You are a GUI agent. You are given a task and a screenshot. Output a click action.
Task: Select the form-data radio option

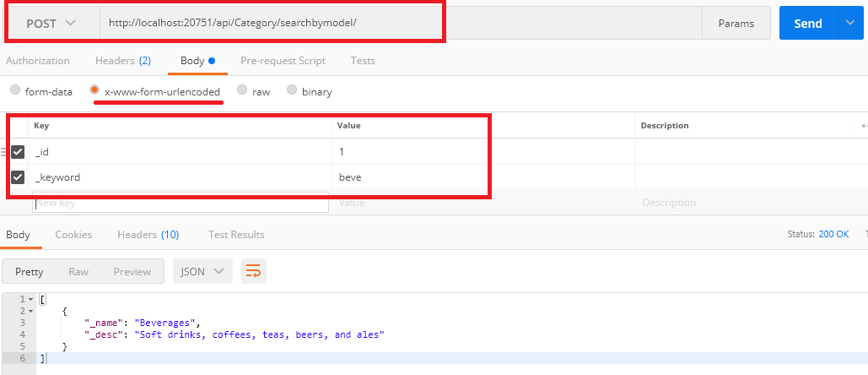click(x=15, y=91)
